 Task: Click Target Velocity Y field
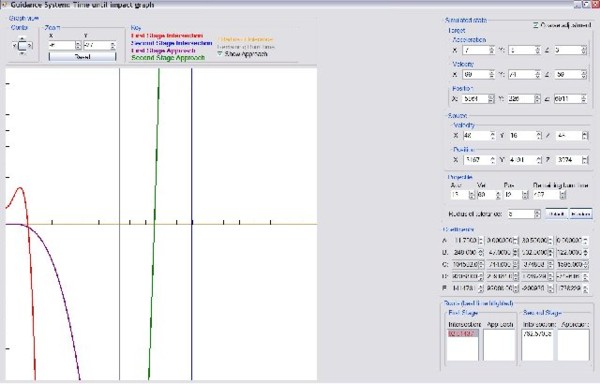click(521, 75)
